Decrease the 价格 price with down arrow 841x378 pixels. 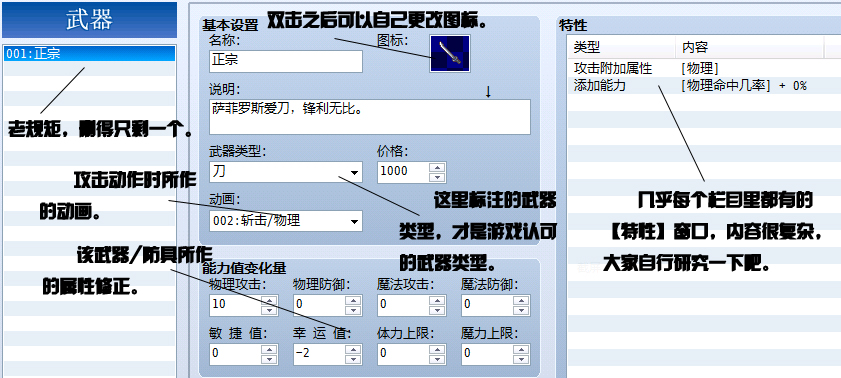[x=438, y=177]
